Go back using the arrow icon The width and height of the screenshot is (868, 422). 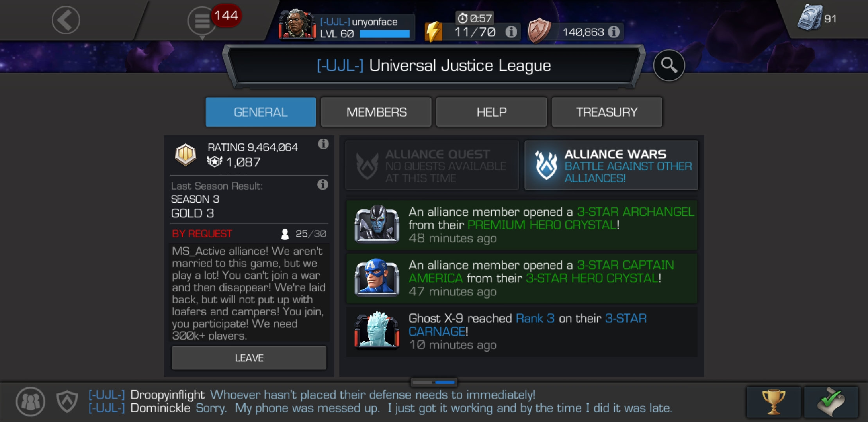(x=66, y=20)
